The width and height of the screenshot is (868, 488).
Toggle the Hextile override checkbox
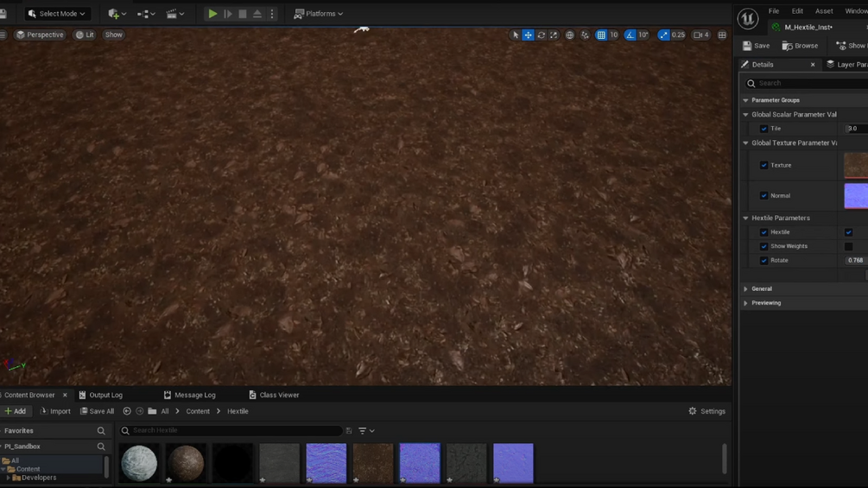[764, 232]
